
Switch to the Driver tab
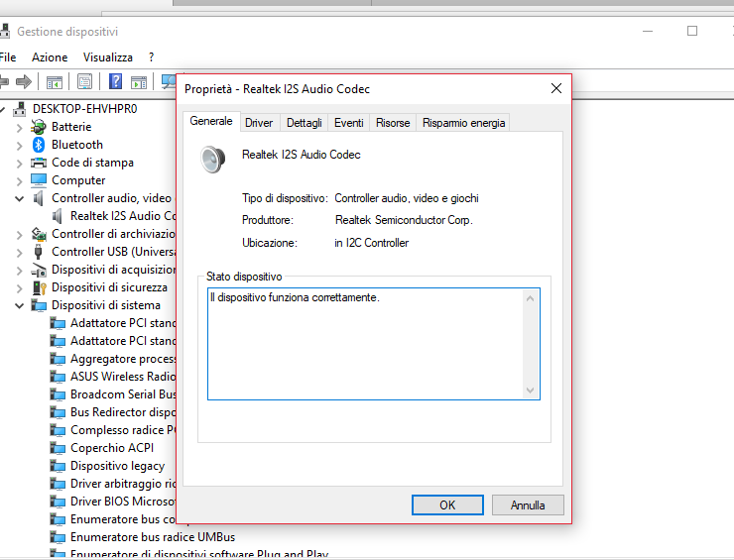tap(259, 123)
